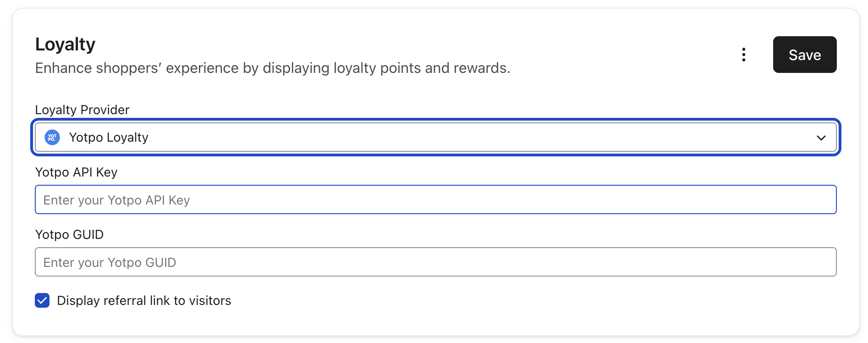Expand the Loyalty Provider dropdown
Screen dimensions: 868x343
tap(435, 137)
